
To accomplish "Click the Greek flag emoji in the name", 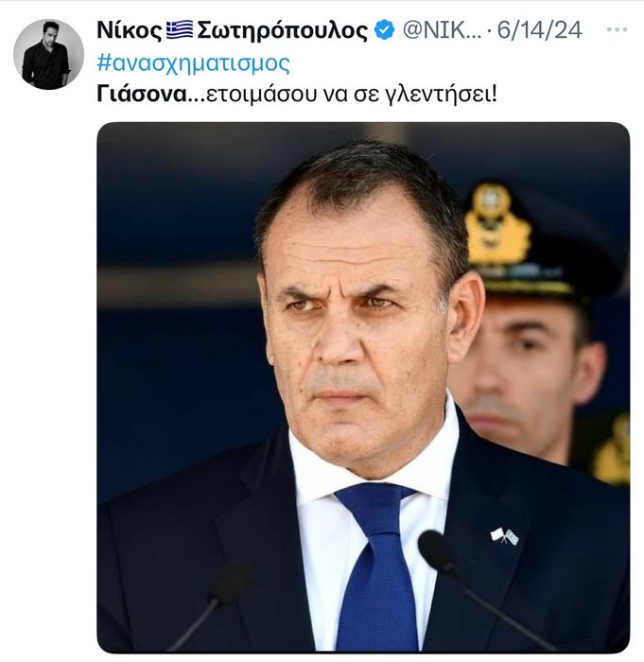I will coord(179,30).
